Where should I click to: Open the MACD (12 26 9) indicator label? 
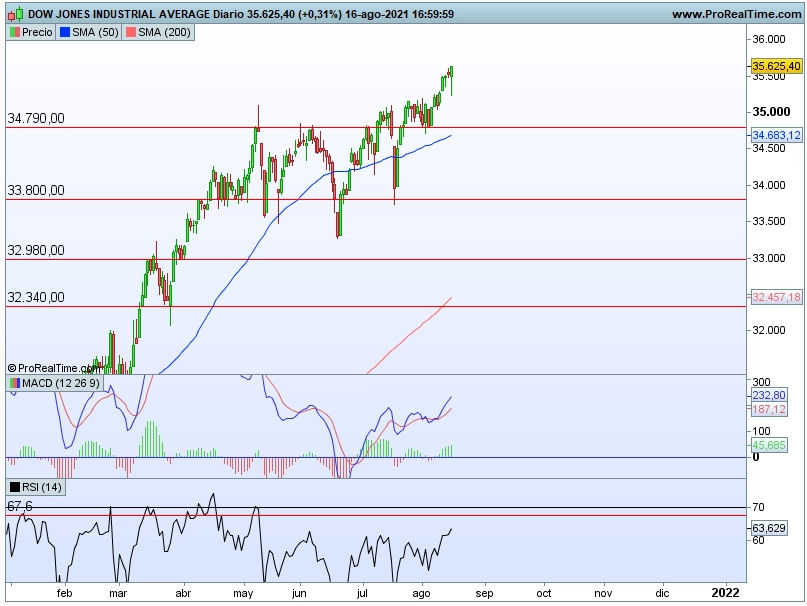tap(61, 384)
